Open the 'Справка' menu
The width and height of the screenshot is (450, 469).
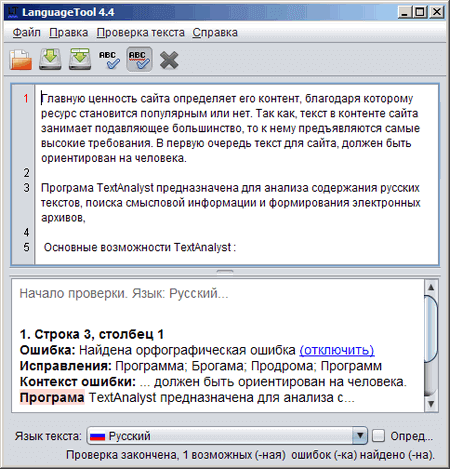pyautogui.click(x=215, y=32)
